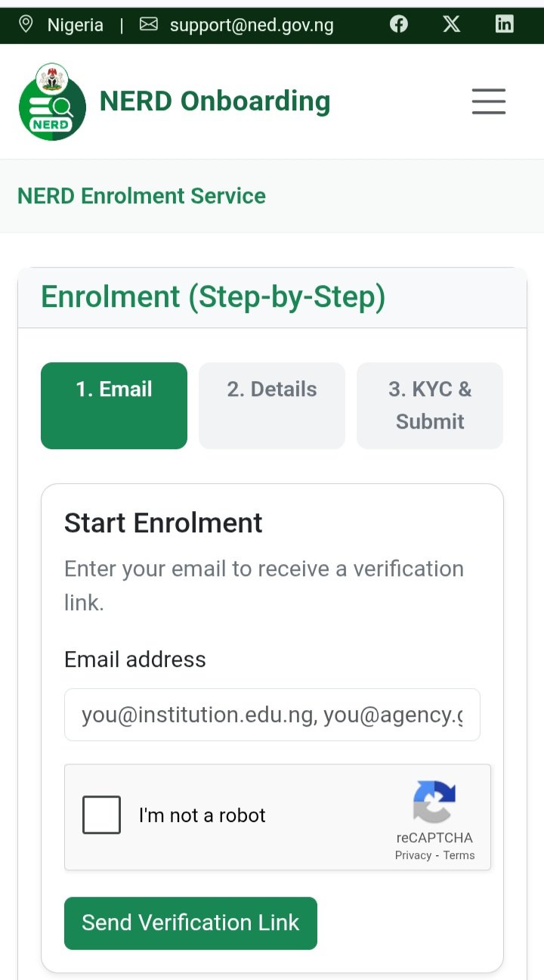Click the support@ned.gov.ng email link
This screenshot has width=544, height=980.
coord(252,25)
